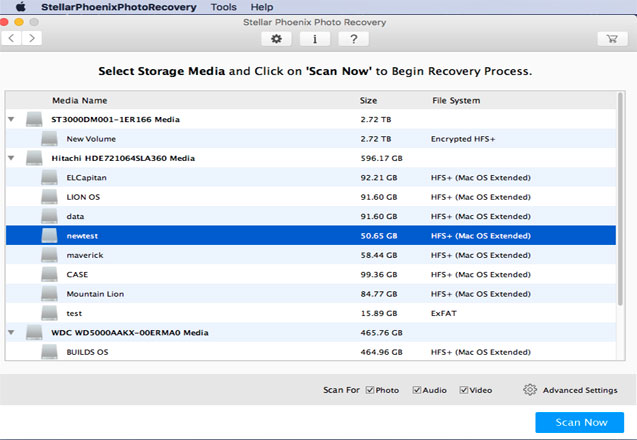Collapse the ST3000DM001-1ER166 Media disclosure triangle
Screen dimensions: 637x440
[11, 119]
